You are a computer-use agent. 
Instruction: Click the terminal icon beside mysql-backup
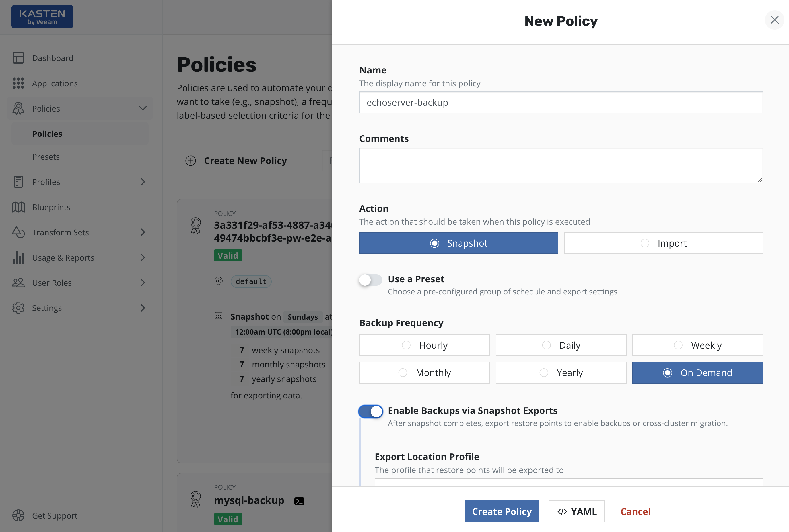coord(299,501)
